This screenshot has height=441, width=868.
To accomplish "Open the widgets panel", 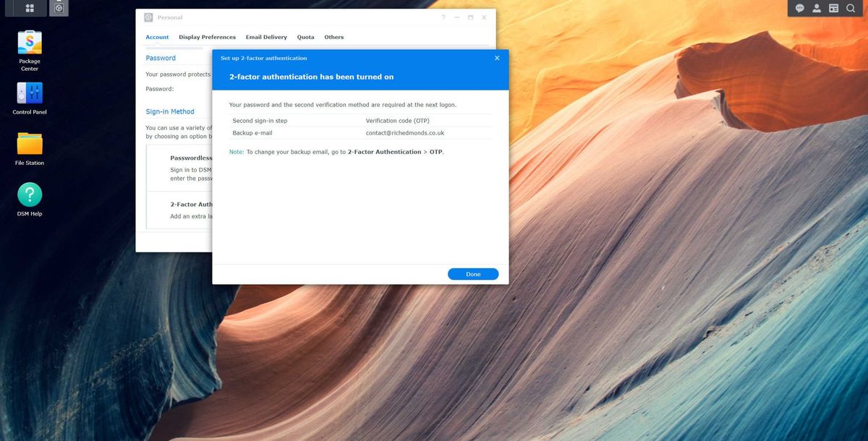I will point(833,8).
